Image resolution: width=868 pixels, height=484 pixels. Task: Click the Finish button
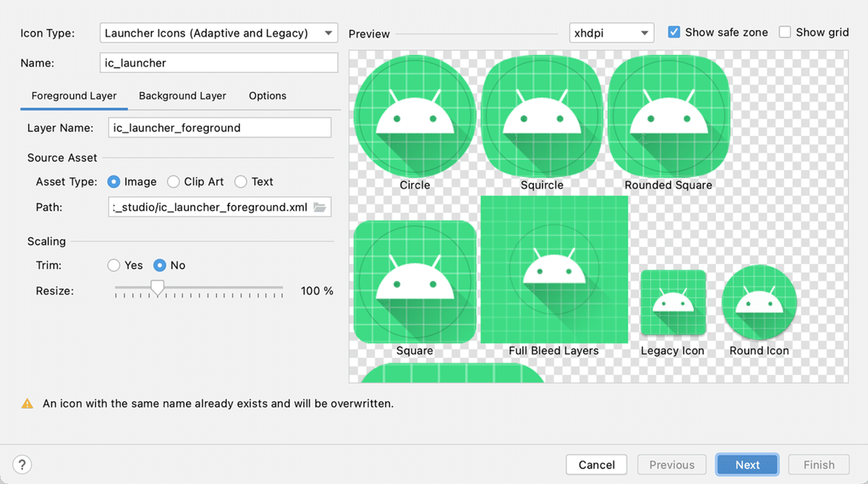tap(819, 464)
